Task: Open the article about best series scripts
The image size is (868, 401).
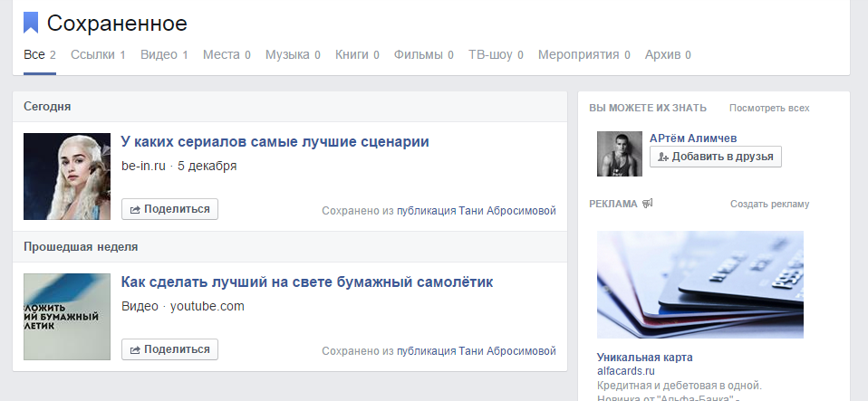Action: (275, 141)
